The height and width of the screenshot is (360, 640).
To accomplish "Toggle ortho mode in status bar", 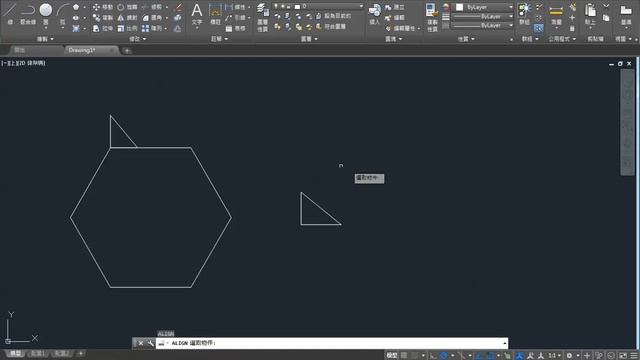I will [433, 356].
